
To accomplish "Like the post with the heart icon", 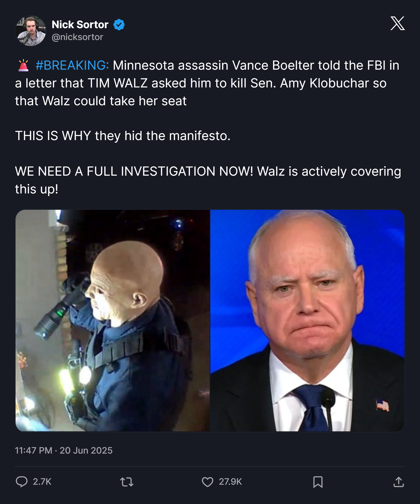I will pos(207,482).
